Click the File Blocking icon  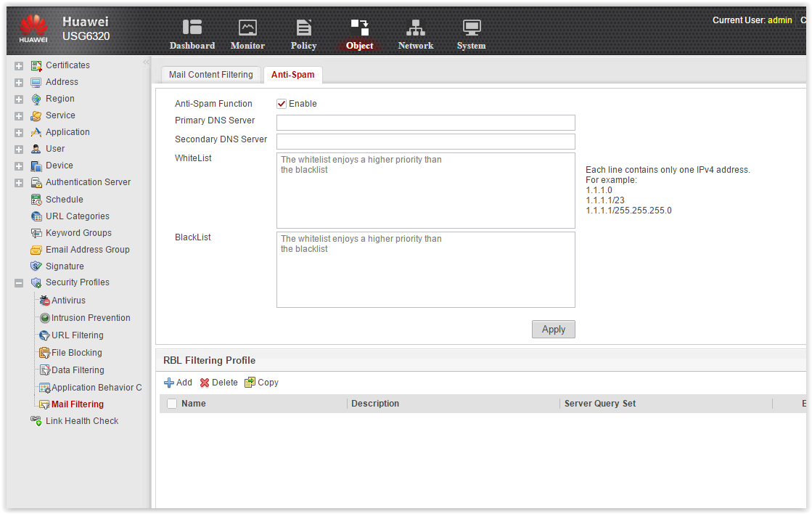click(45, 353)
